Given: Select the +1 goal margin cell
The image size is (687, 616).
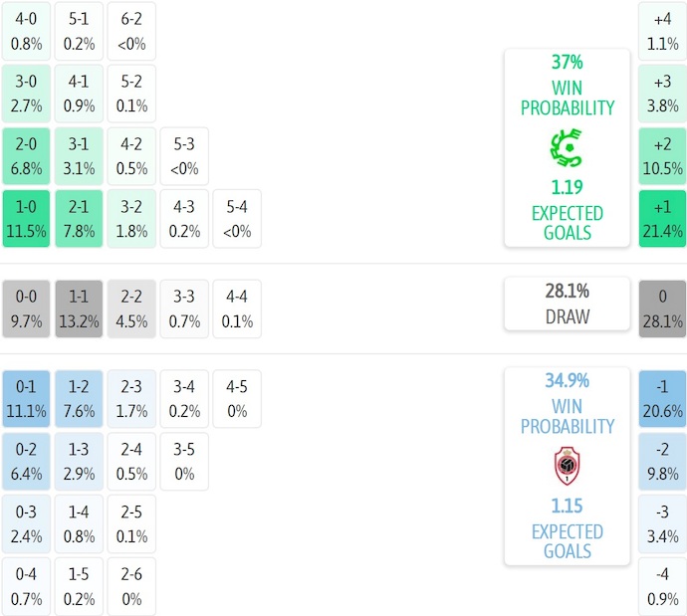Looking at the screenshot, I should (662, 219).
